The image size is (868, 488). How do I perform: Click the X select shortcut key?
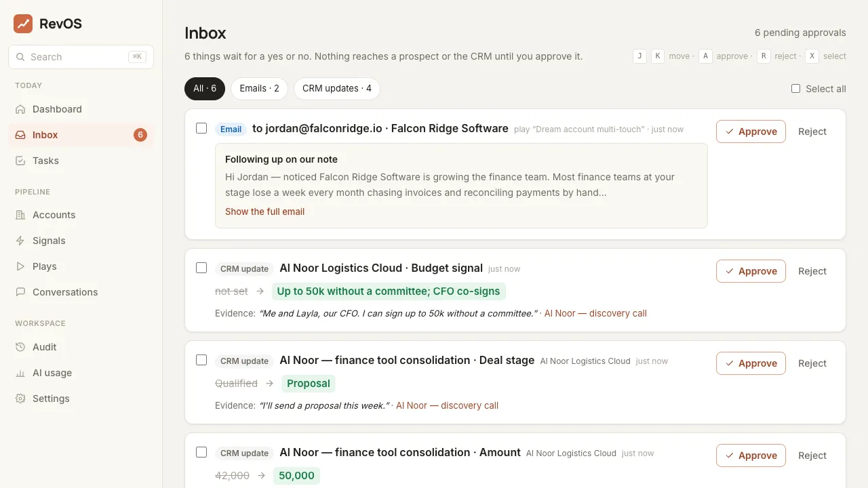pyautogui.click(x=812, y=56)
